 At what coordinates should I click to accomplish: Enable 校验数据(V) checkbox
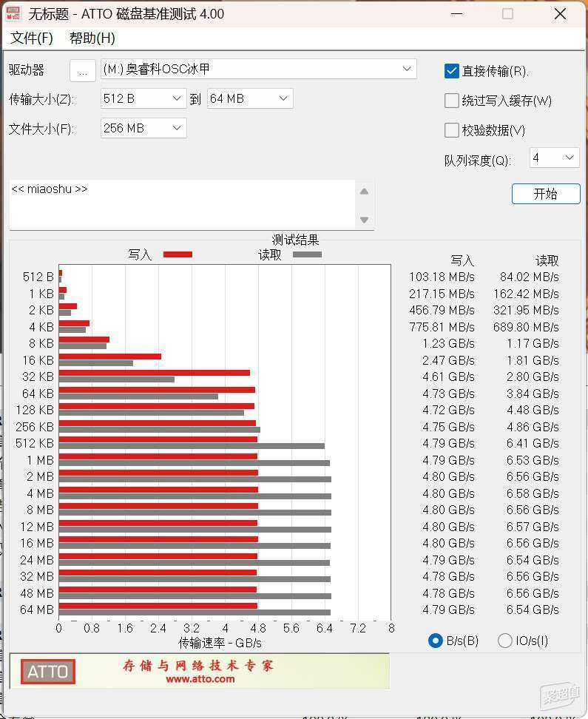point(452,130)
